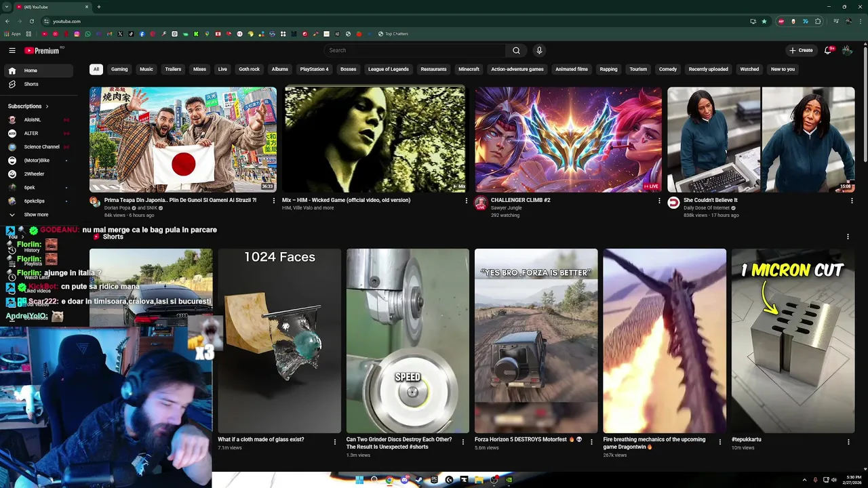Viewport: 868px width, 488px height.
Task: Open options for Dragontwin short
Action: click(720, 442)
